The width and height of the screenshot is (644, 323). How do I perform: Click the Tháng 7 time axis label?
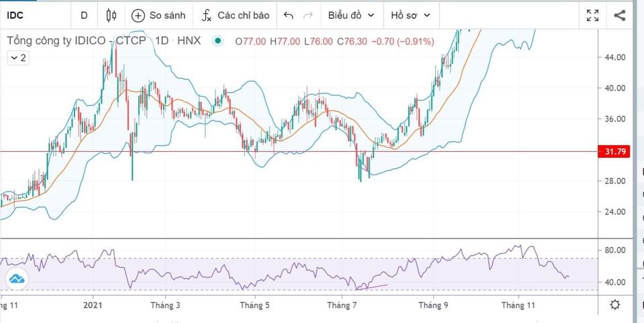point(342,306)
